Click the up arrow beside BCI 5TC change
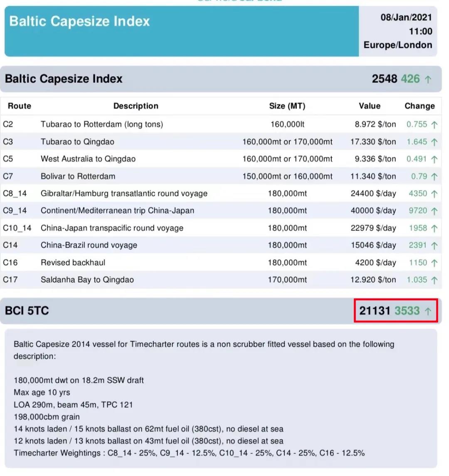 428,310
